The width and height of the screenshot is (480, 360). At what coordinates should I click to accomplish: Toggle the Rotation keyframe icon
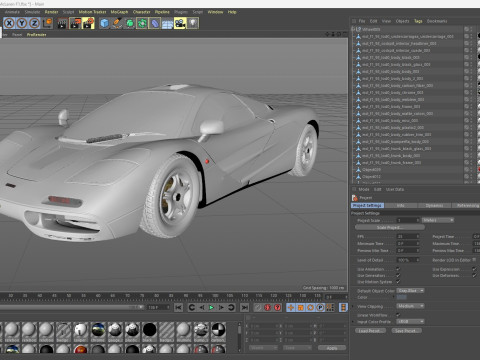pyautogui.click(x=310, y=307)
